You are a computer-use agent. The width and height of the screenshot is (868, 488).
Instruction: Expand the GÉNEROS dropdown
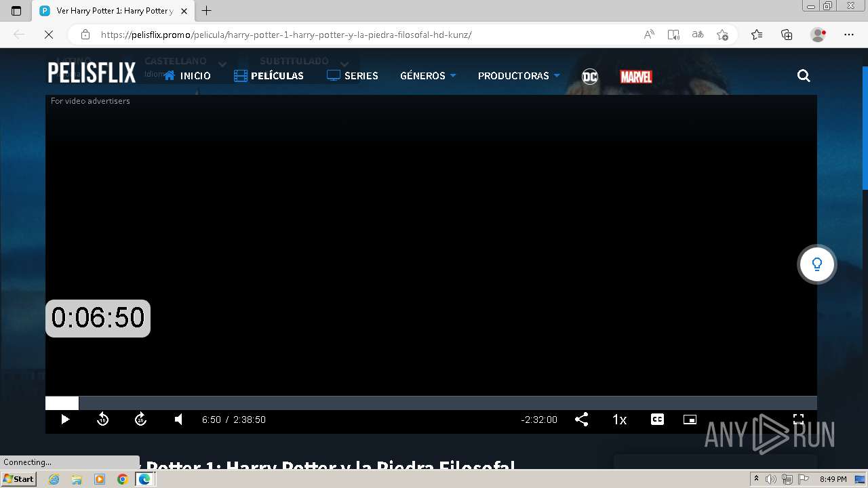[x=428, y=76]
